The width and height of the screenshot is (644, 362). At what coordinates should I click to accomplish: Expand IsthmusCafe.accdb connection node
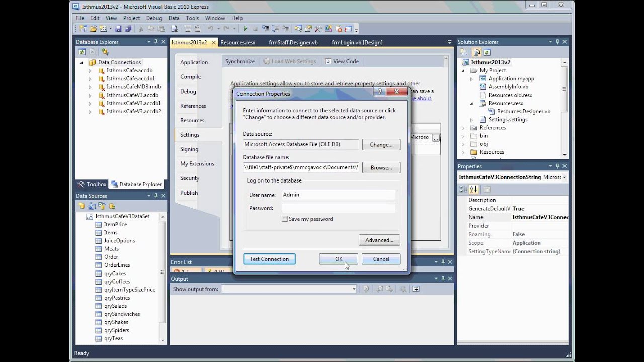90,71
